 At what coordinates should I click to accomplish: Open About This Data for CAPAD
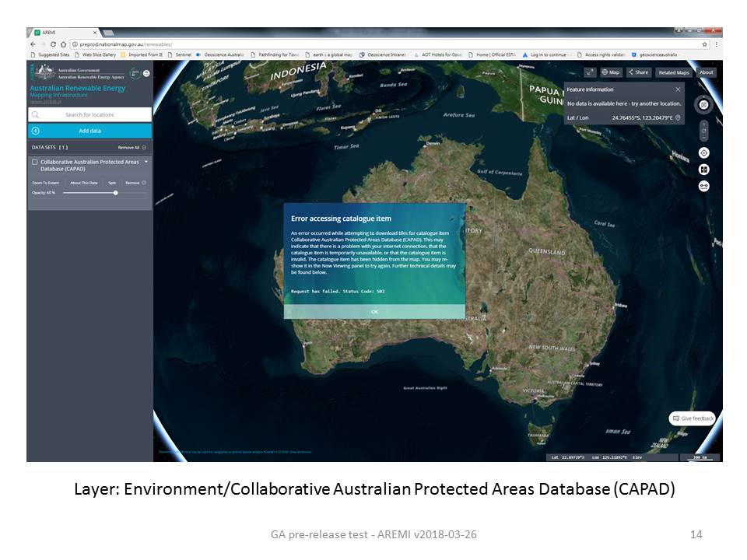(84, 183)
